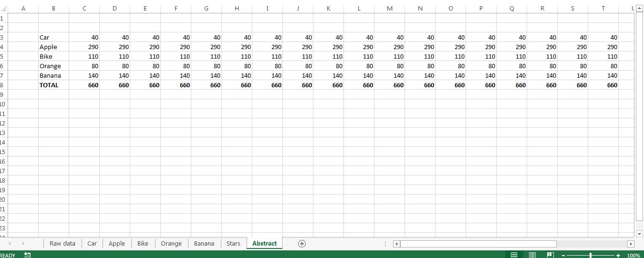Select the 'Orange' label cell
Viewport: 644px width, 258px height.
[53, 66]
